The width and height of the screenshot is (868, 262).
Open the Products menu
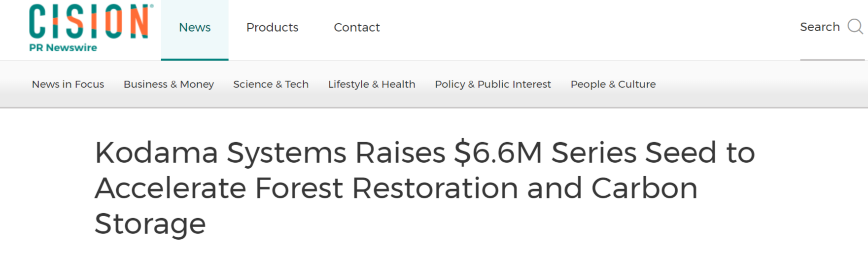272,28
